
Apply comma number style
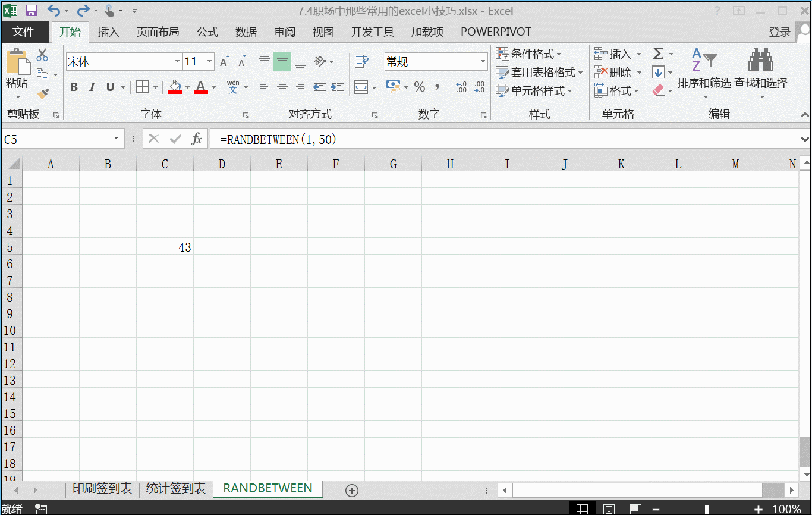point(438,87)
